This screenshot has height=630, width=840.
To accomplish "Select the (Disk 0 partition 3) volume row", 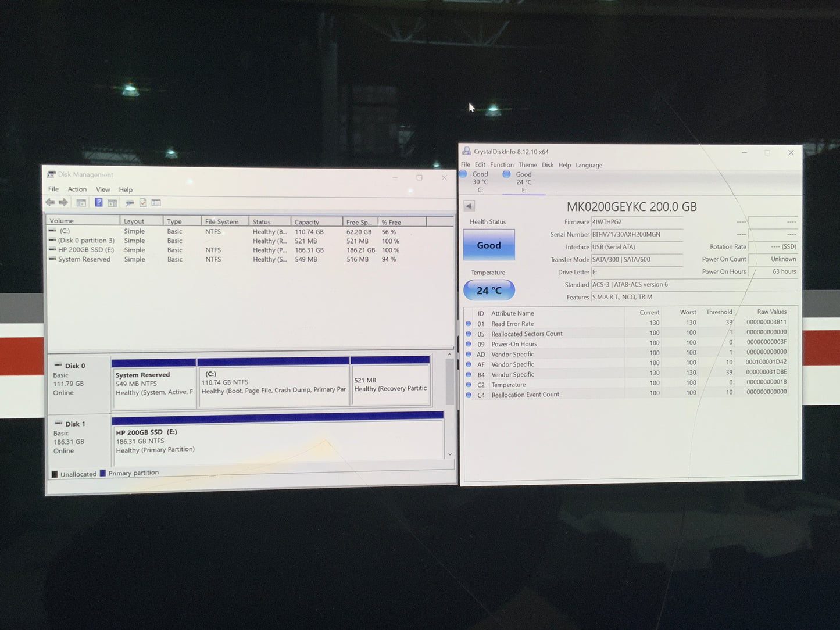I will pos(250,241).
